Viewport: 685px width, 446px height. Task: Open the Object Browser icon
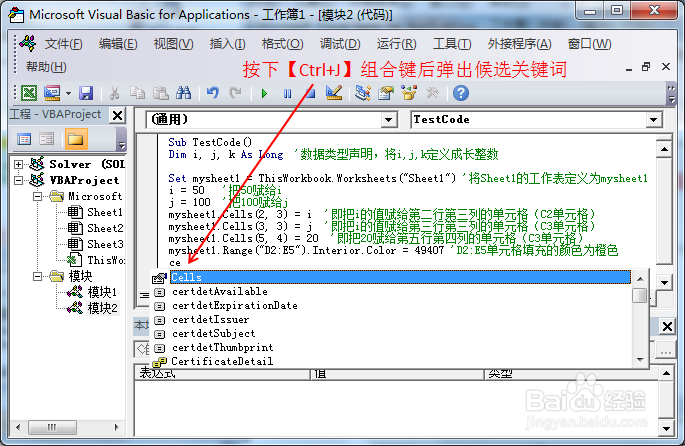(409, 93)
